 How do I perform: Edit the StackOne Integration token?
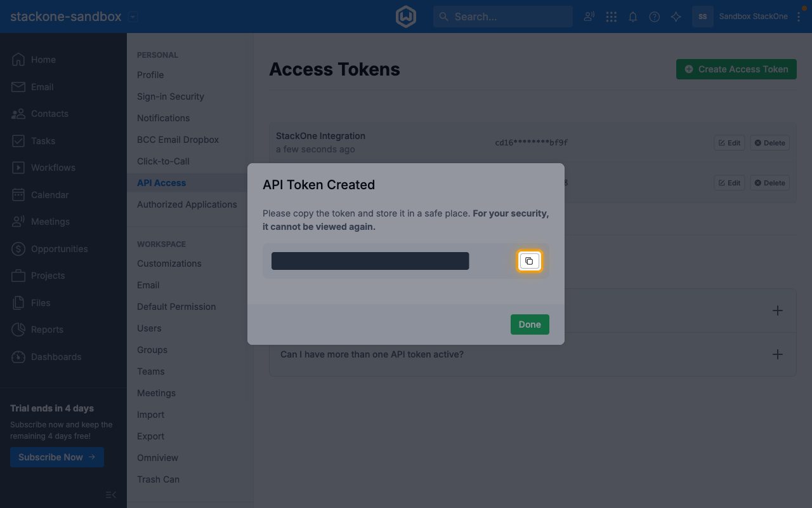730,143
